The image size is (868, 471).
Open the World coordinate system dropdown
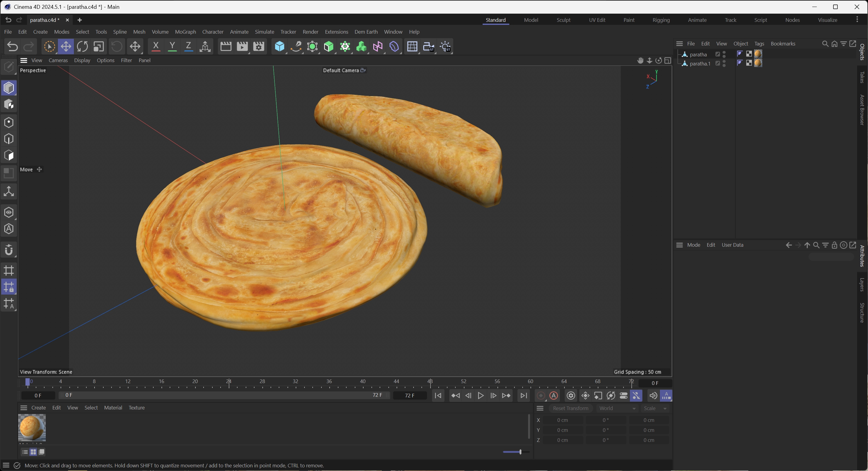pyautogui.click(x=617, y=408)
